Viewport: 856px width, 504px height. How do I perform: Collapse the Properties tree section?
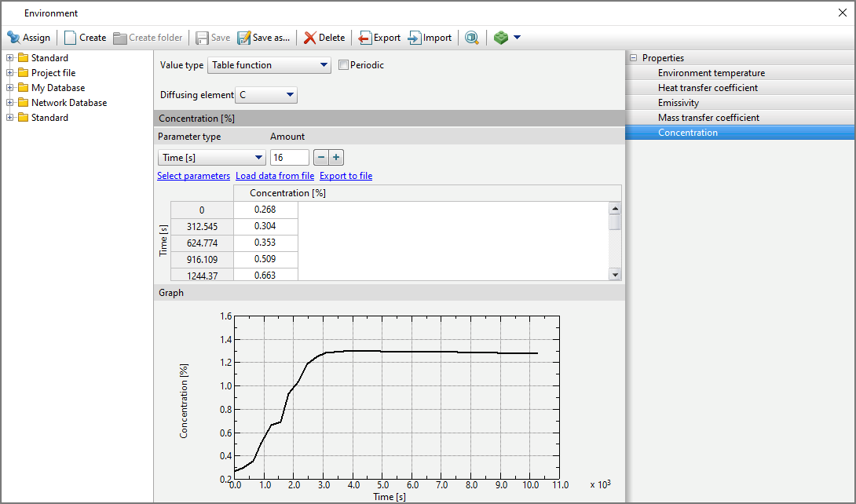pyautogui.click(x=633, y=58)
